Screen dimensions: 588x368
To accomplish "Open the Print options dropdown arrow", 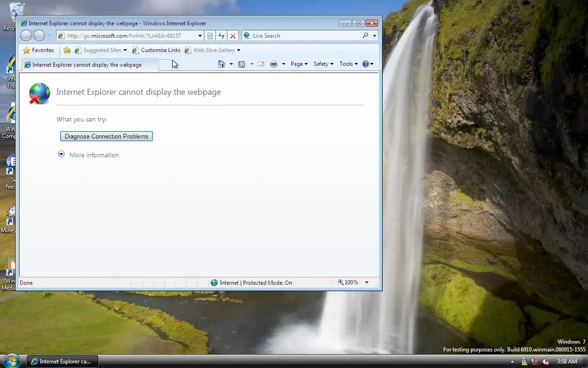I will (283, 64).
